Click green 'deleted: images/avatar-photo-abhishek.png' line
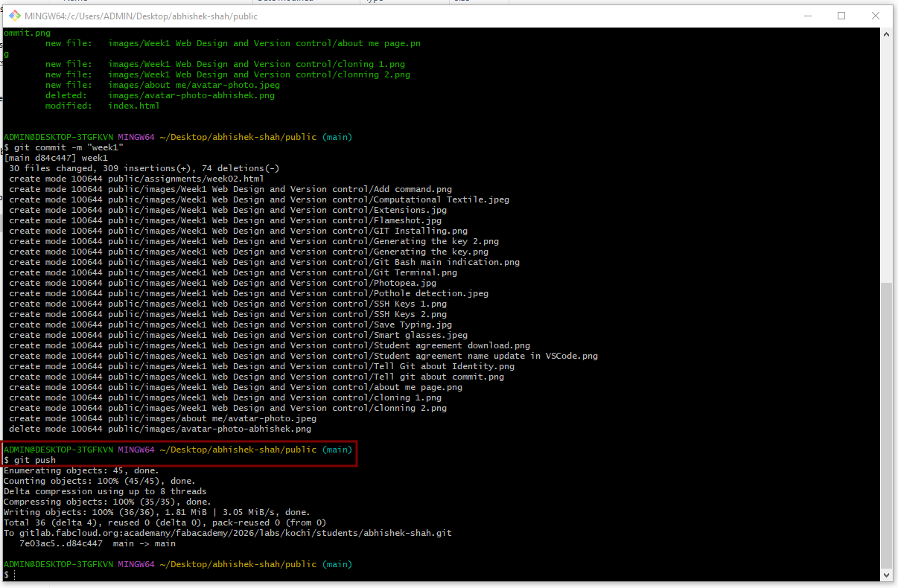The height and width of the screenshot is (588, 898). [160, 95]
